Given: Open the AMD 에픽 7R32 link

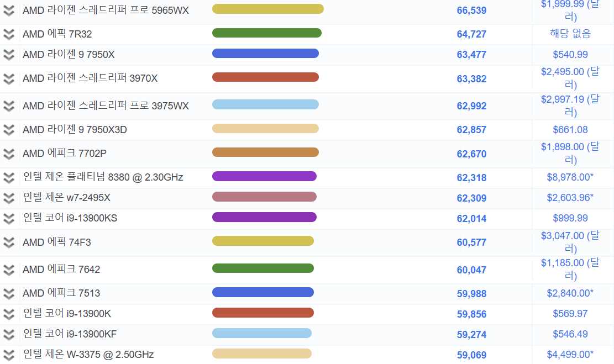Looking at the screenshot, I should click(x=57, y=34).
